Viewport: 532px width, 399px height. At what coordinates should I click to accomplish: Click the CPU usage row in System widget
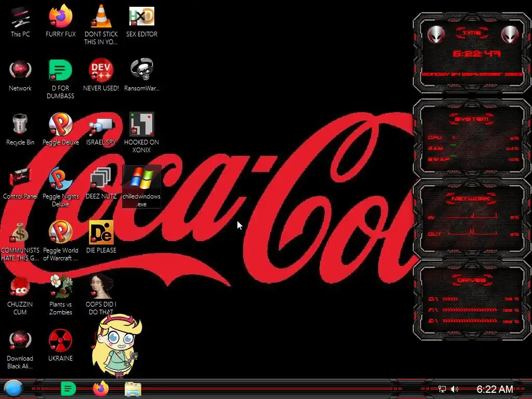click(x=473, y=138)
